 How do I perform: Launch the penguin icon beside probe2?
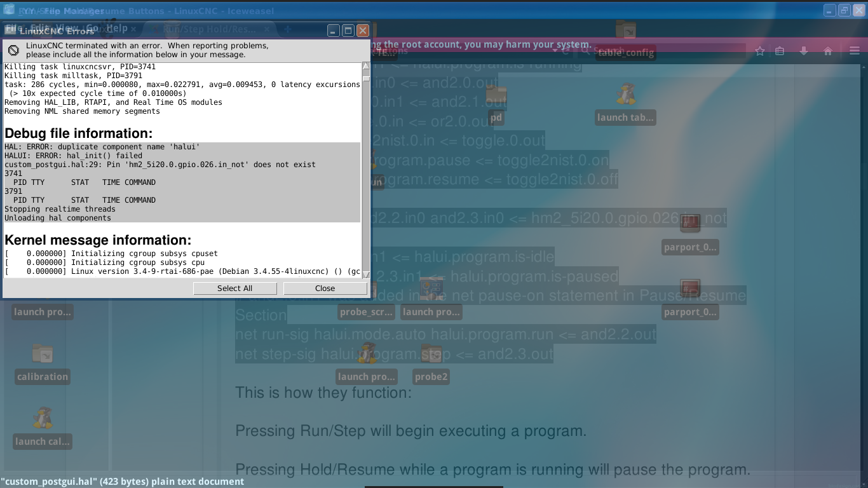point(367,354)
